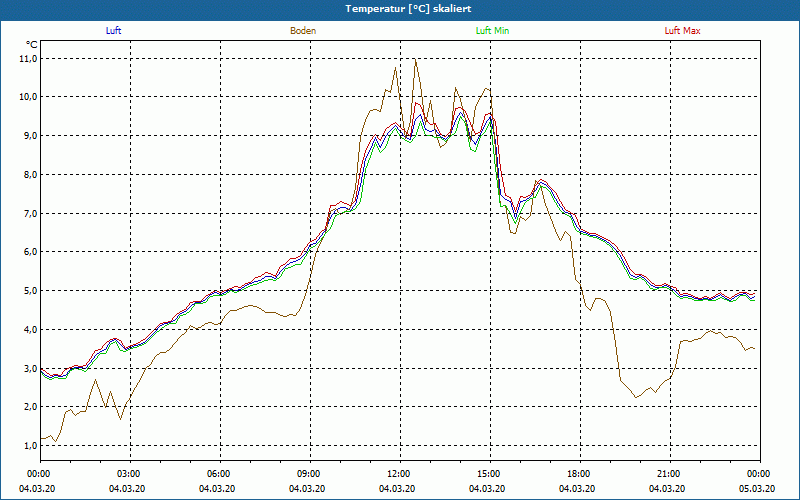Click the 4,0 y-axis value
800x500 pixels.
[31, 330]
